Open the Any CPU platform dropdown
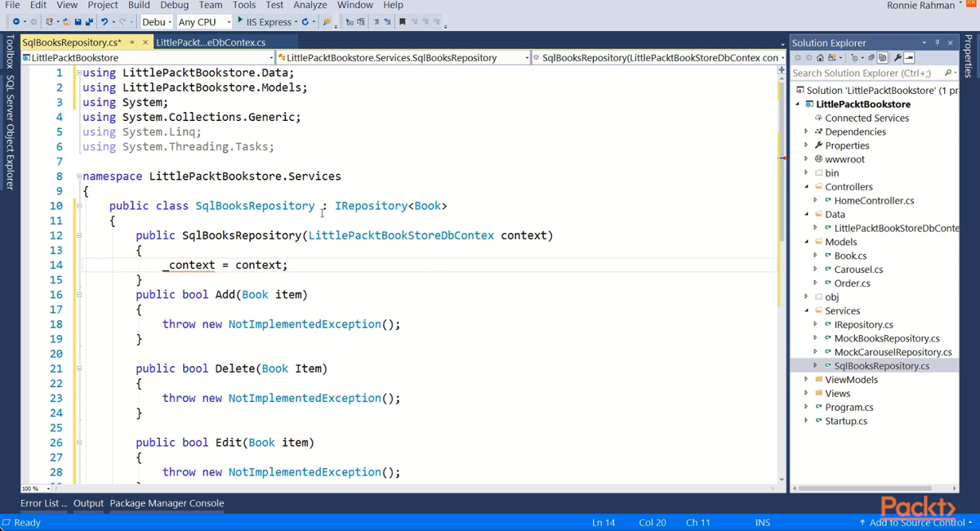Viewport: 980px width, 531px height. (204, 21)
